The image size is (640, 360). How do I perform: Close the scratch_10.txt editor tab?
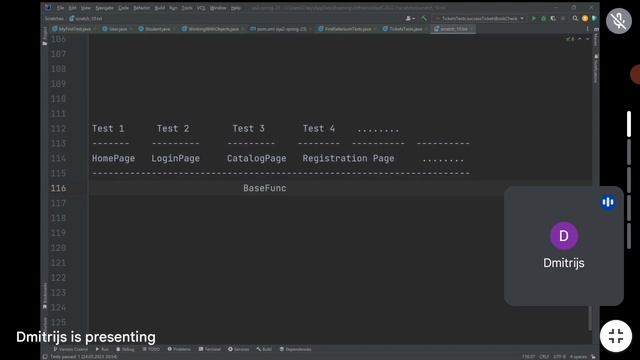pos(471,29)
